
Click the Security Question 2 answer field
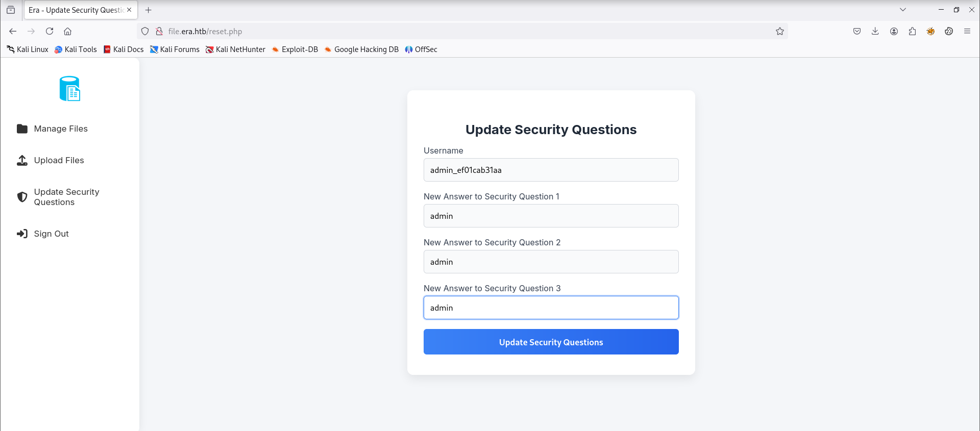tap(551, 262)
